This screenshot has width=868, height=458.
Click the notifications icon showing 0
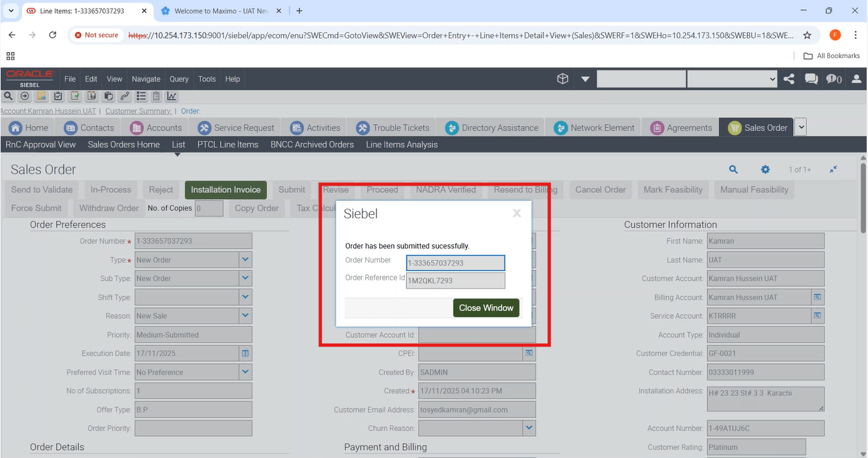[x=834, y=79]
